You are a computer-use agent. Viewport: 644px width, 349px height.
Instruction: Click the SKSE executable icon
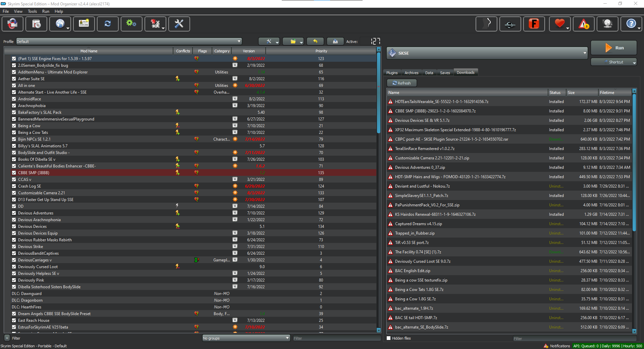click(x=392, y=53)
